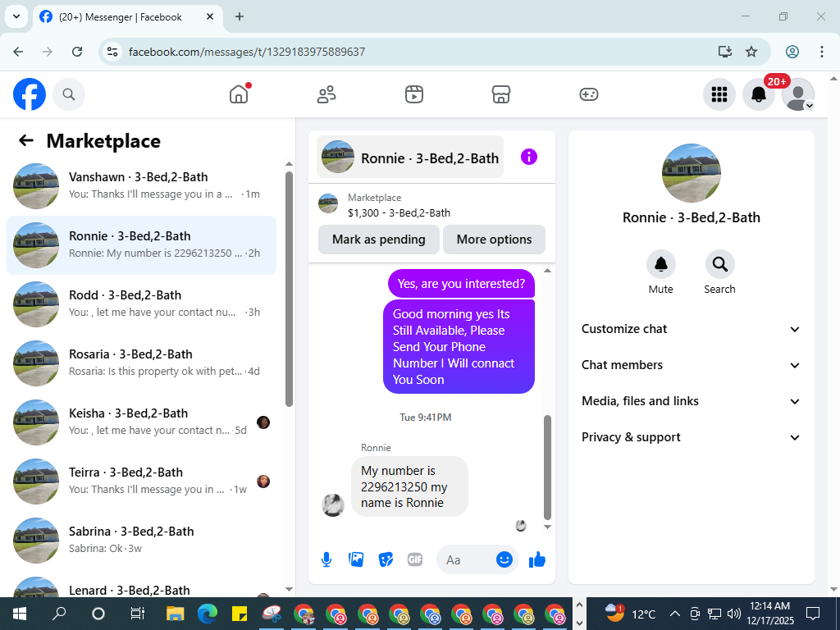This screenshot has height=630, width=840.
Task: Open the Facebook search magnifier
Action: tap(69, 94)
